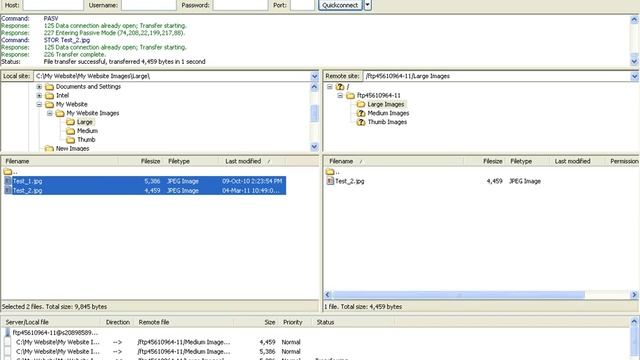Image resolution: width=640 pixels, height=360 pixels.
Task: Select the Medium Images unknown-folder icon
Action: (x=361, y=113)
